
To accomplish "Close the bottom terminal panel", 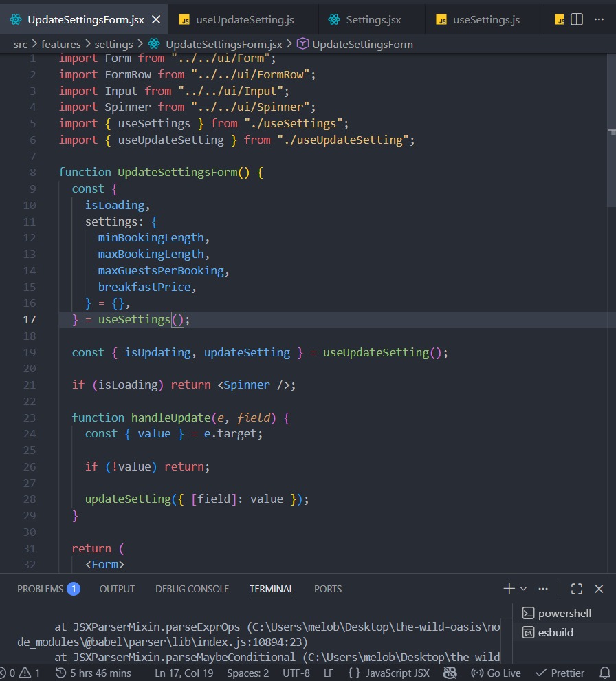I will pyautogui.click(x=599, y=589).
